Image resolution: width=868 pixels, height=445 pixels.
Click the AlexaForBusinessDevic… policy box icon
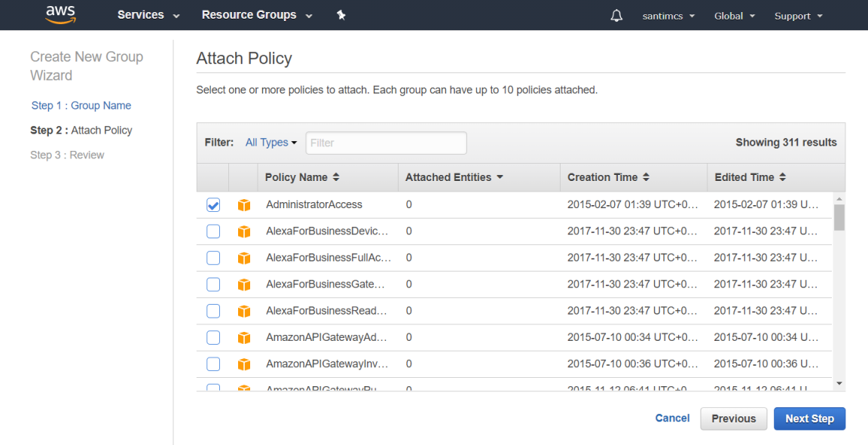point(244,232)
